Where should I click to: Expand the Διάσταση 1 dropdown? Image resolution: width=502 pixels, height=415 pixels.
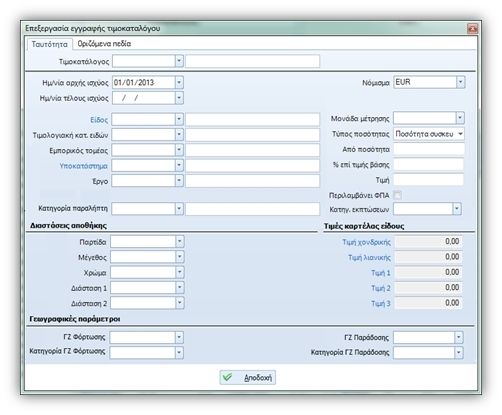pyautogui.click(x=179, y=287)
